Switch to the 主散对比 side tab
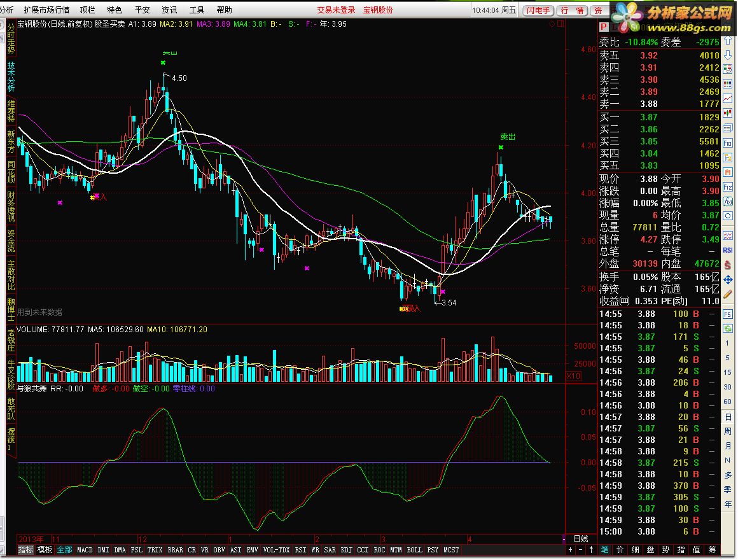 [x=11, y=276]
